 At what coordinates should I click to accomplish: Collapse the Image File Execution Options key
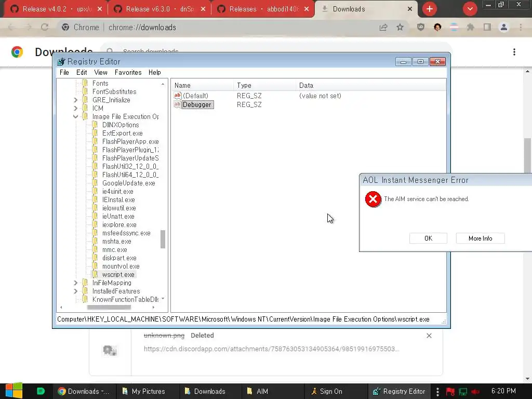(76, 117)
